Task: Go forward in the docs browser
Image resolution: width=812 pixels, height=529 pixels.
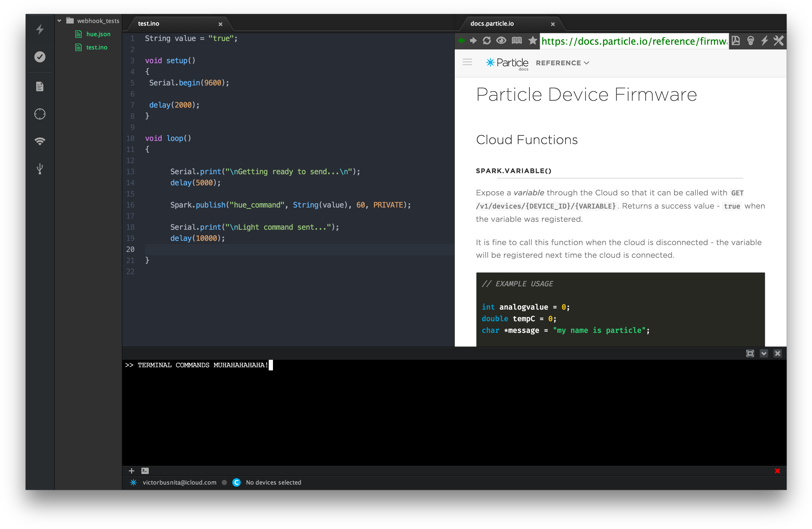Action: (x=473, y=41)
